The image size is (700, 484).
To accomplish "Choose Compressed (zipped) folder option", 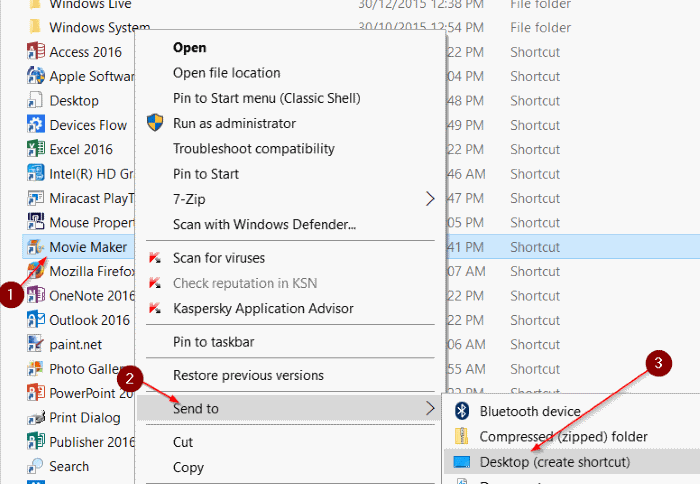I will [x=563, y=437].
